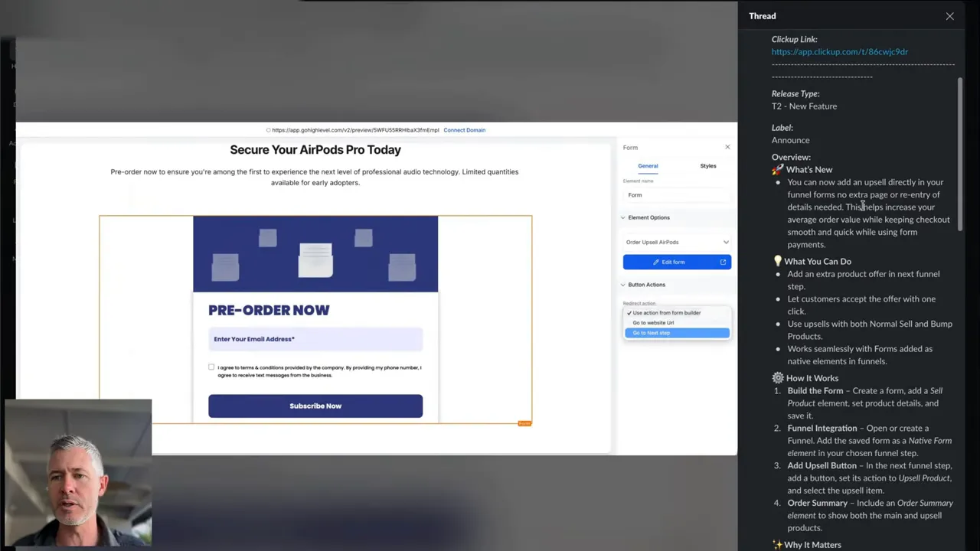The height and width of the screenshot is (551, 980).
Task: Click the presenter webcam thumbnail
Action: click(x=78, y=471)
